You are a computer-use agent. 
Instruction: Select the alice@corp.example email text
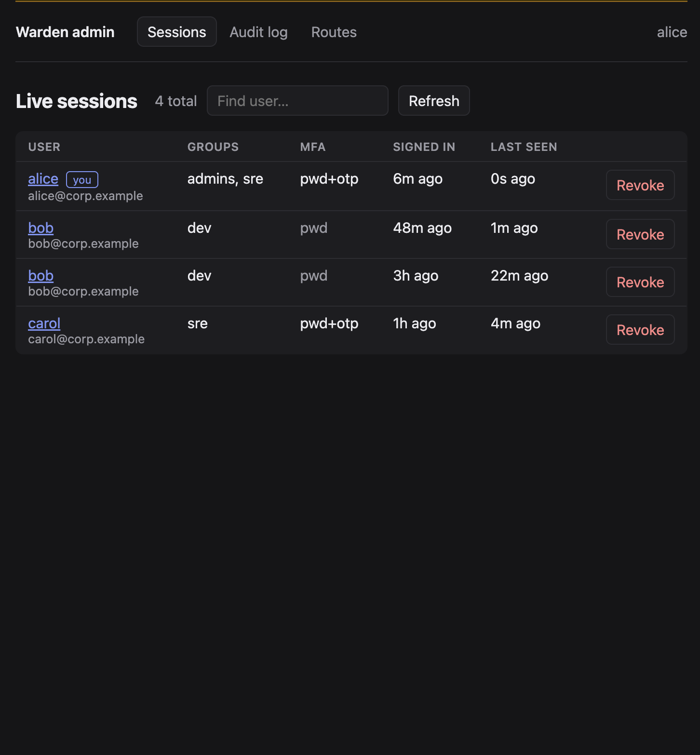85,196
